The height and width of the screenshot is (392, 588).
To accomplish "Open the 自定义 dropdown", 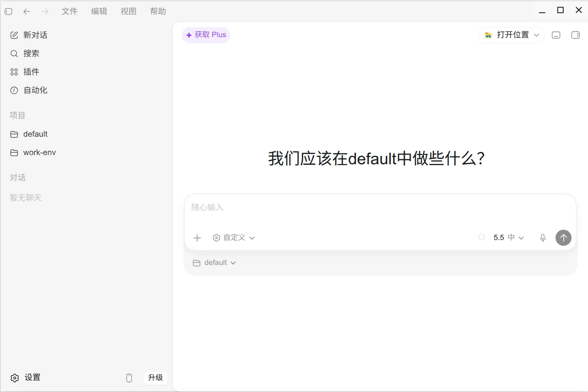I will click(x=234, y=238).
